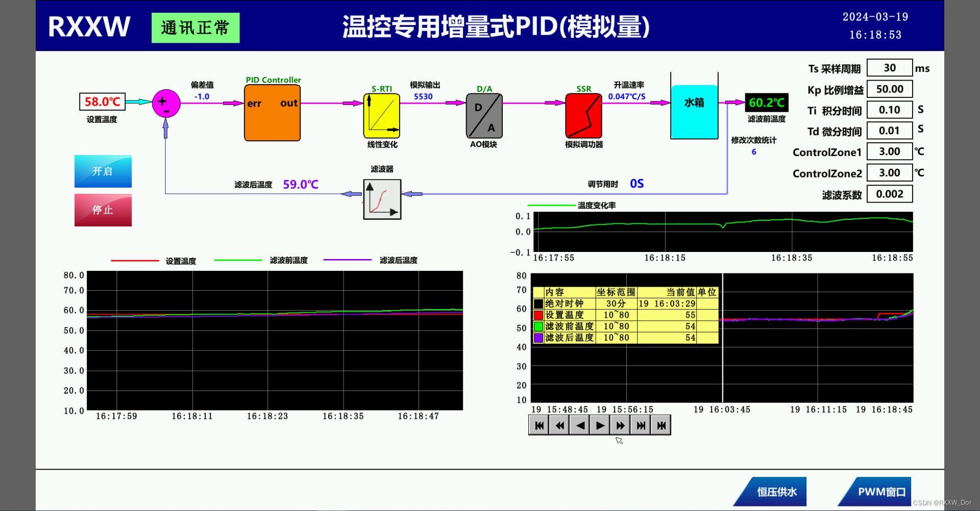The image size is (980, 511).
Task: Click the cyan water tank (水箱) block
Action: click(x=694, y=112)
